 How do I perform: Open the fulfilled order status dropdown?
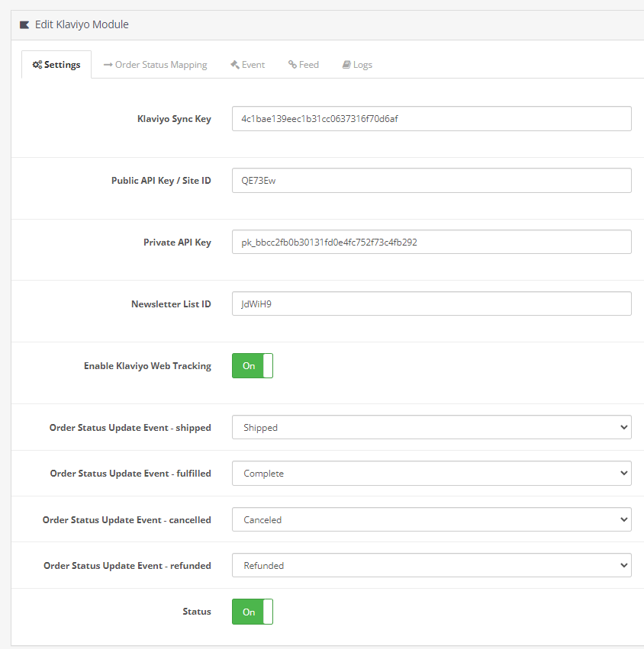click(432, 473)
